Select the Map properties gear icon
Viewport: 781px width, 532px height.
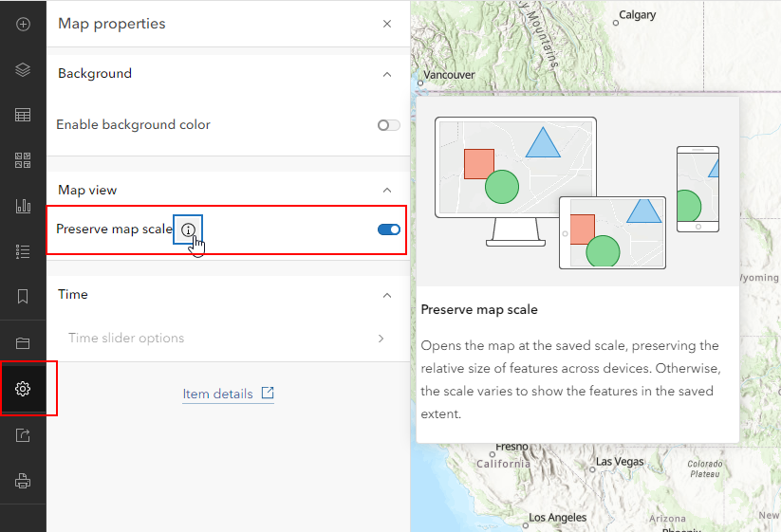pos(23,389)
